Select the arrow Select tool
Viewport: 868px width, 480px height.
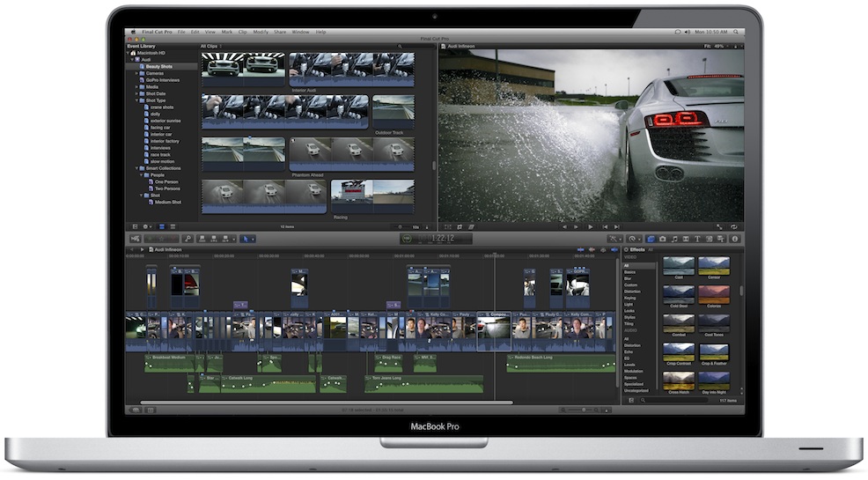246,240
